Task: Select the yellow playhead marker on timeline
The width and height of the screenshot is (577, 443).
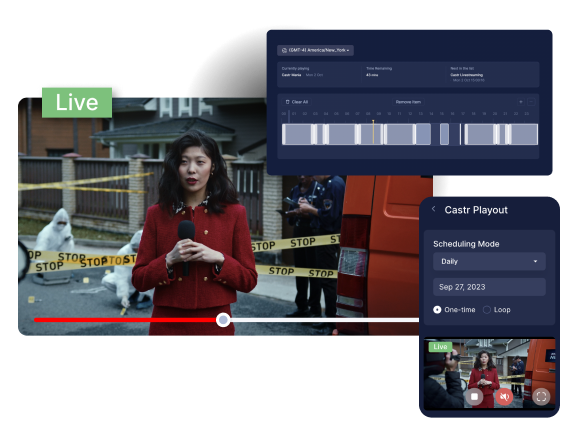Action: (x=373, y=132)
